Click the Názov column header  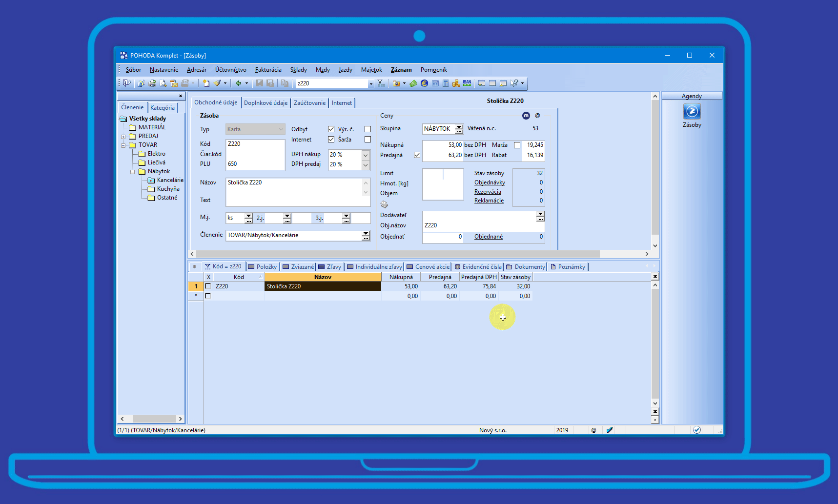pos(323,277)
